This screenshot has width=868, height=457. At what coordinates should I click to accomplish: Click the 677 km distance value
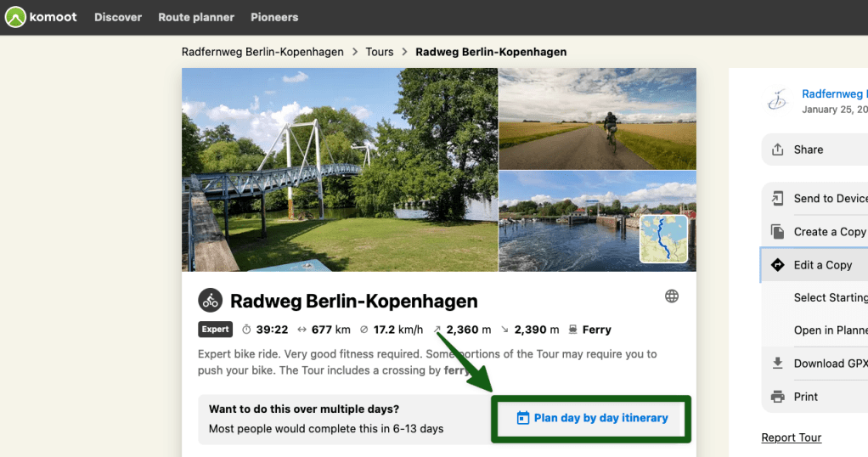click(x=330, y=330)
